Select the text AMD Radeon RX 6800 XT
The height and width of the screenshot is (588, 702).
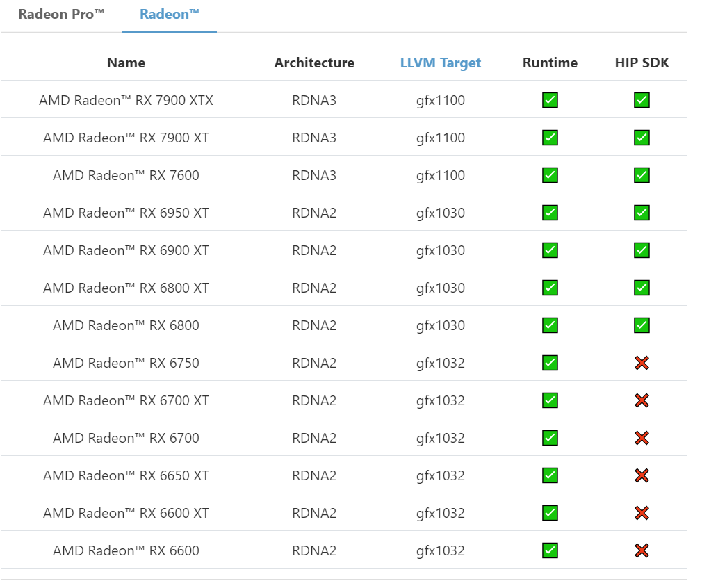tap(126, 288)
